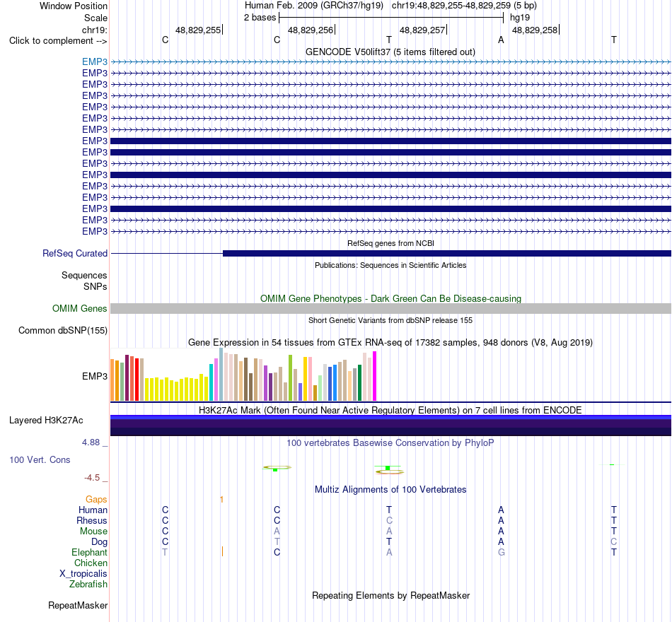Click the tallest pale-blue GTEx expression bar
Screen dimensions: 672x622
click(x=221, y=375)
